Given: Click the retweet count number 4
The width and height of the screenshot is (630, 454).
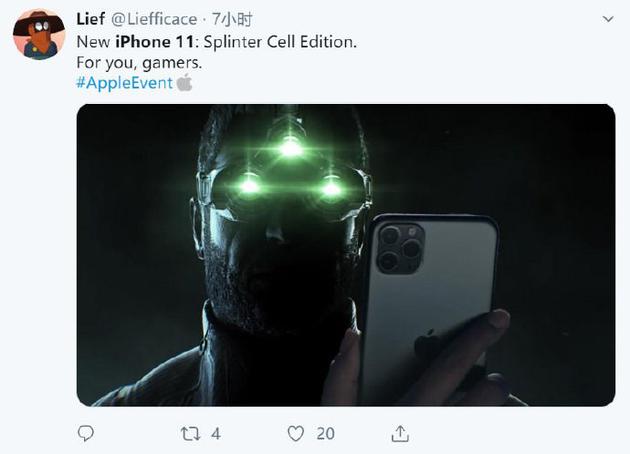Looking at the screenshot, I should [216, 433].
